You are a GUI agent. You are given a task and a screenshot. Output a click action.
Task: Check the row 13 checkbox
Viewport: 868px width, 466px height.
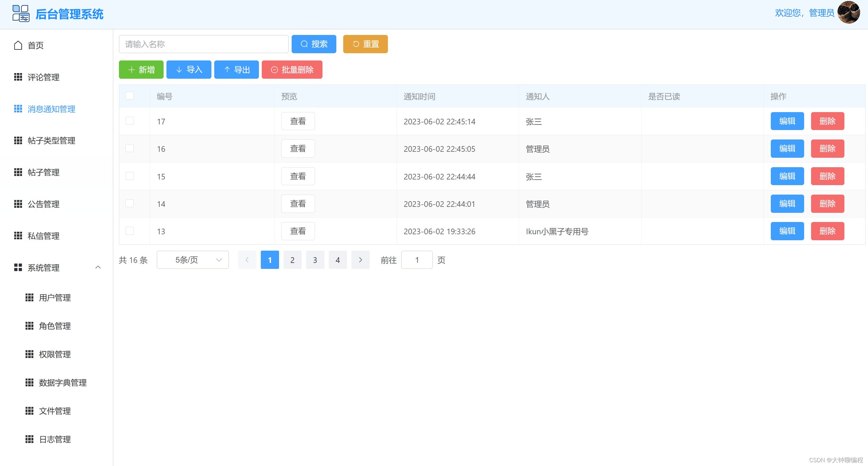click(x=130, y=231)
